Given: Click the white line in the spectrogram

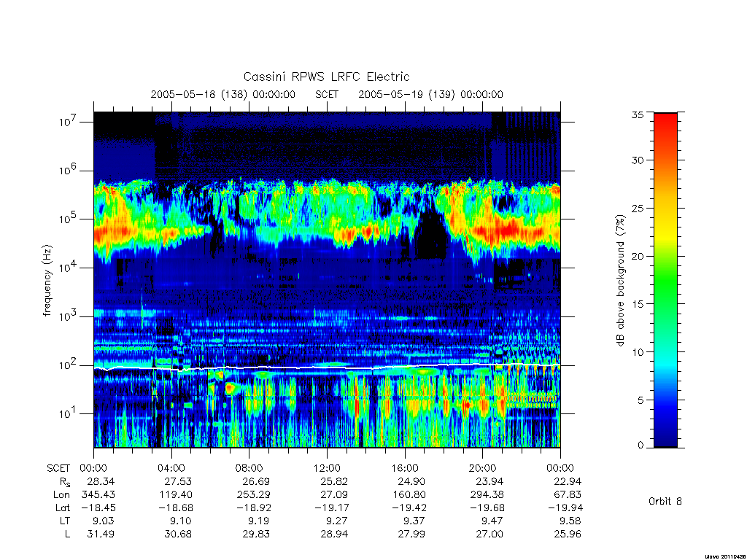Looking at the screenshot, I should click(x=327, y=367).
